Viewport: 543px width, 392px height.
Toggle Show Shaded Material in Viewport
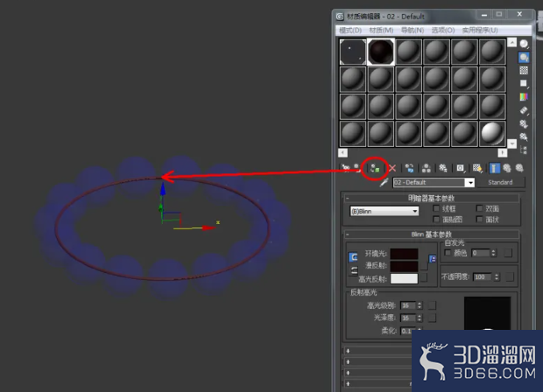[x=477, y=168]
